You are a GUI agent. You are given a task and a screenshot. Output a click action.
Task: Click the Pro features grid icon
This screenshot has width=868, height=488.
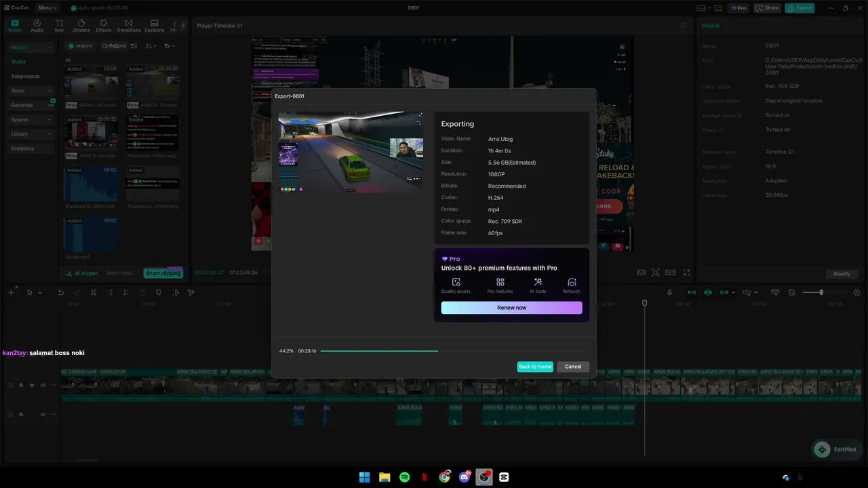500,282
